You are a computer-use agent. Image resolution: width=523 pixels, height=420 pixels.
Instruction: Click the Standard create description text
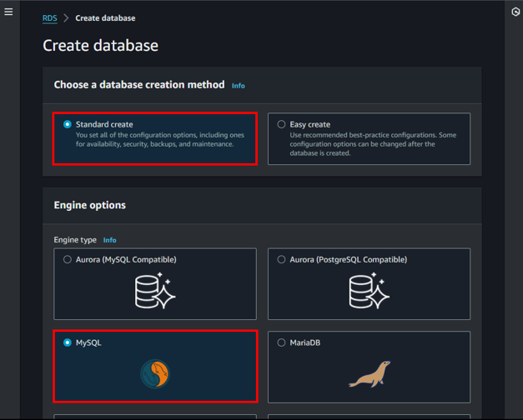(x=160, y=139)
